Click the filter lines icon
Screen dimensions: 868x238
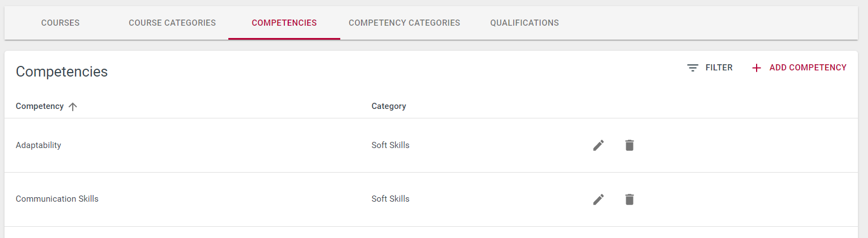[x=693, y=68]
